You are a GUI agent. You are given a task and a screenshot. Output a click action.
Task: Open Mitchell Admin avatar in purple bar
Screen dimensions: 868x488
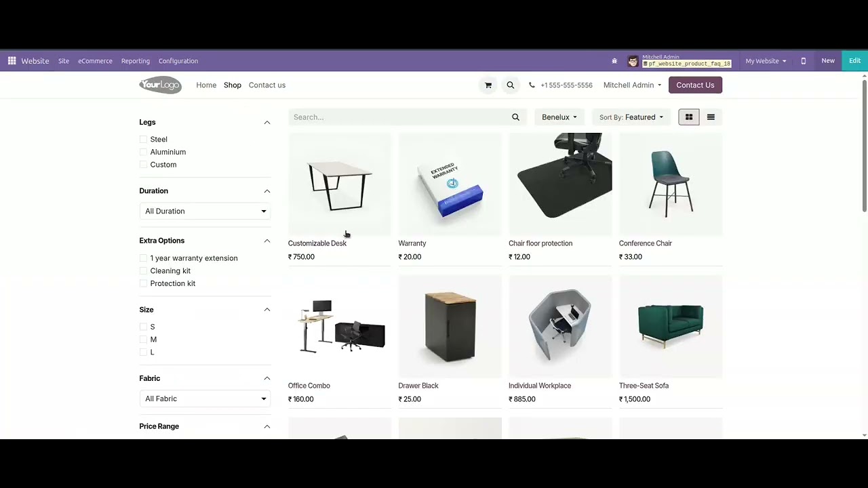tap(633, 61)
